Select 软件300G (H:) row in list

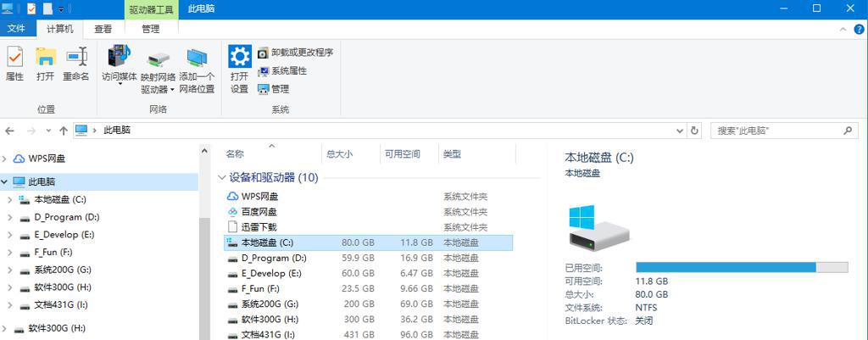pos(368,320)
